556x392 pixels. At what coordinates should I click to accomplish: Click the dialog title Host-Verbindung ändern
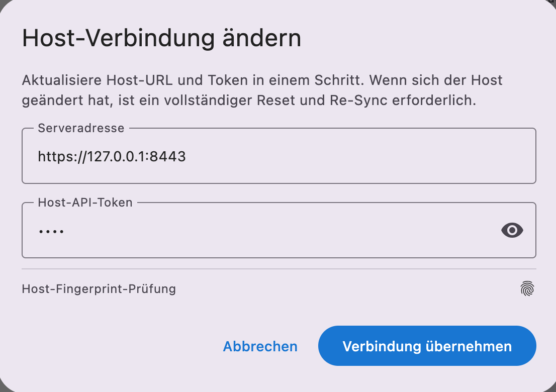point(161,37)
